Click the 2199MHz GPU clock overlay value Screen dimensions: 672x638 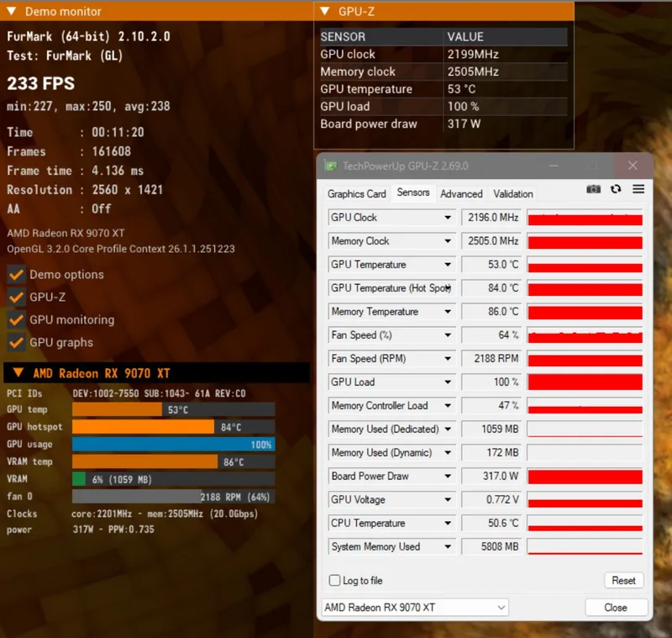point(473,55)
